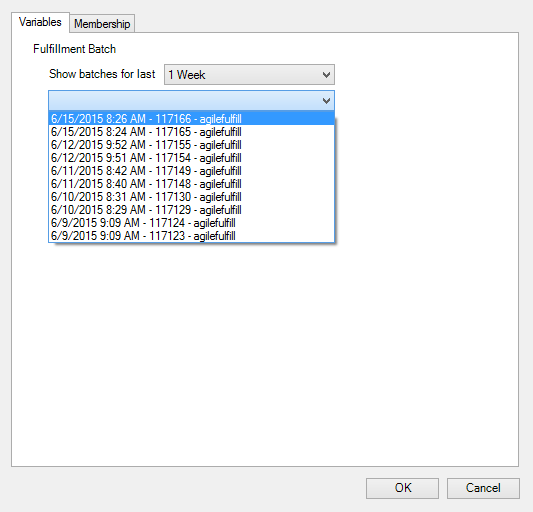533x512 pixels.
Task: Select batch 117166 from 6/15/2015 8:26 AM
Action: click(x=191, y=119)
